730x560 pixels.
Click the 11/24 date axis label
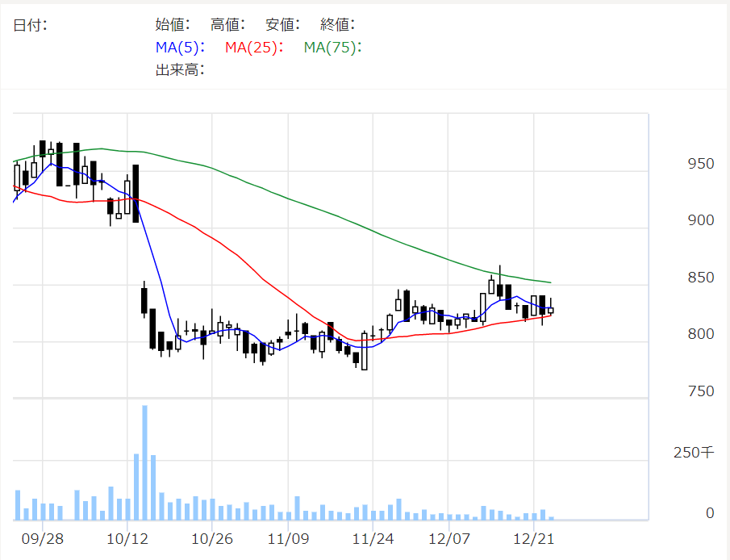pos(373,539)
